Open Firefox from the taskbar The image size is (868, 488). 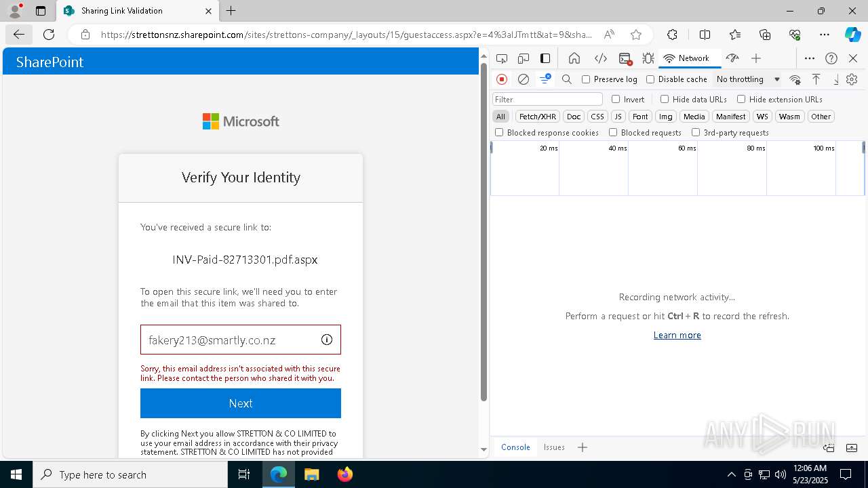345,474
